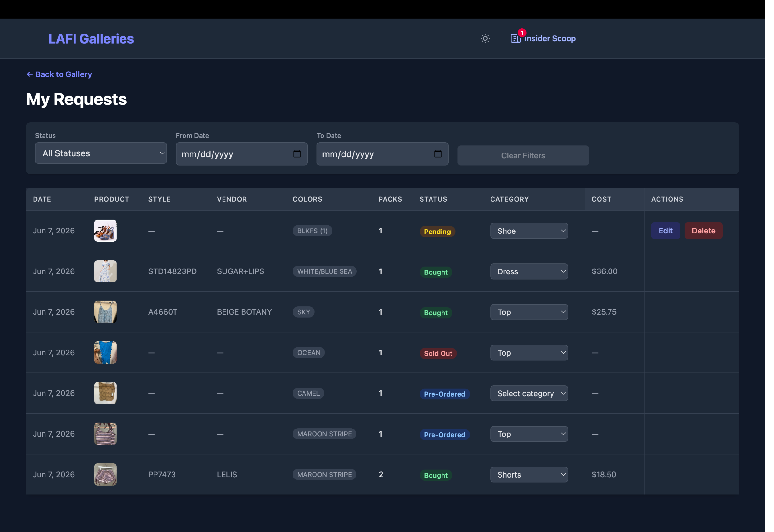Open the From Date calendar picker icon

click(x=297, y=154)
